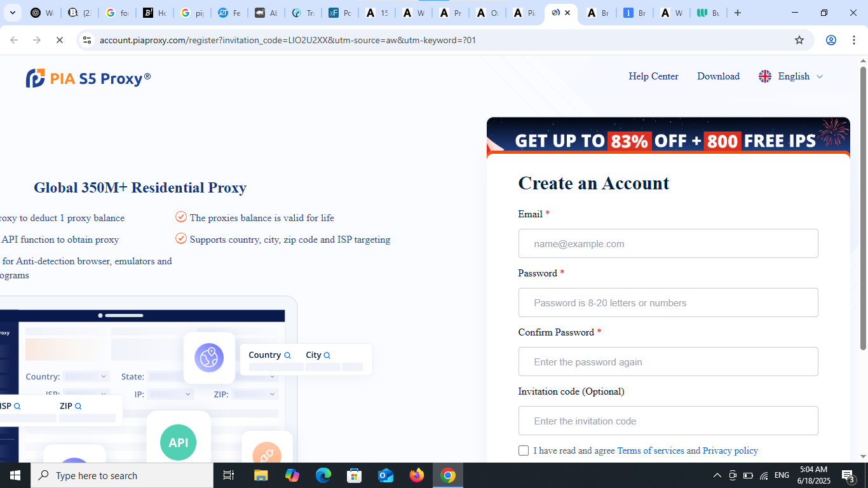Open Task View on the taskbar
The image size is (868, 488).
click(x=229, y=475)
